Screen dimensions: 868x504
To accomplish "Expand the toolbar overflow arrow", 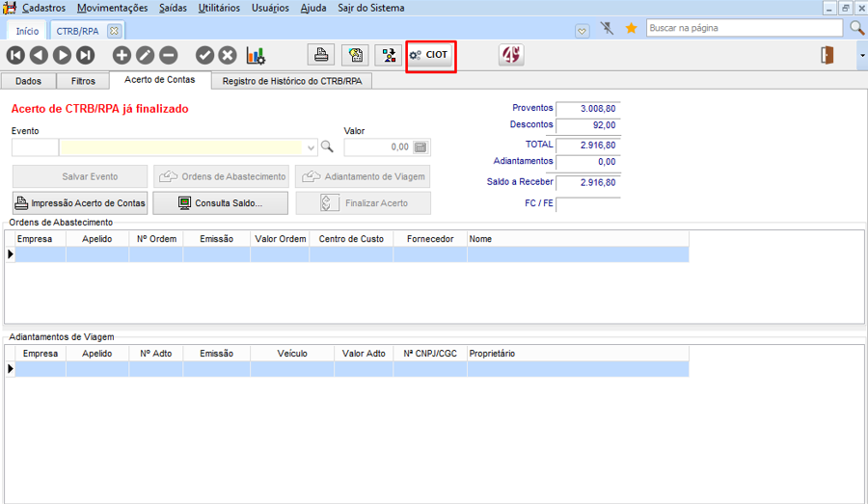I will (862, 55).
